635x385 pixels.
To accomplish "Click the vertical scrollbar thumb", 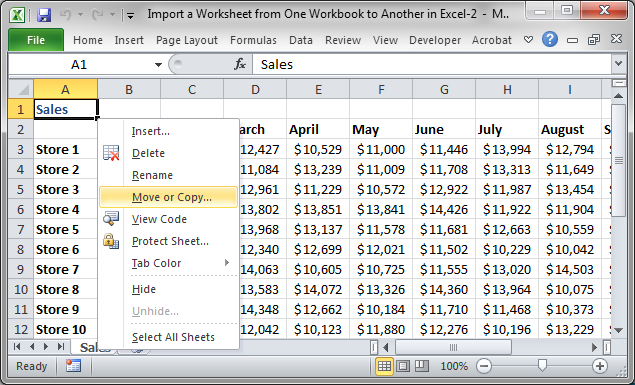I will (618, 160).
